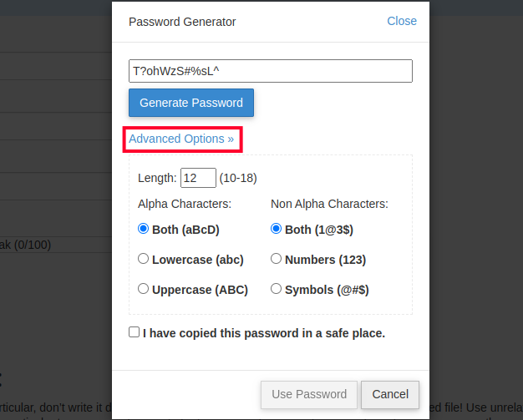
Task: Cancel the password generator dialog
Action: click(x=390, y=394)
